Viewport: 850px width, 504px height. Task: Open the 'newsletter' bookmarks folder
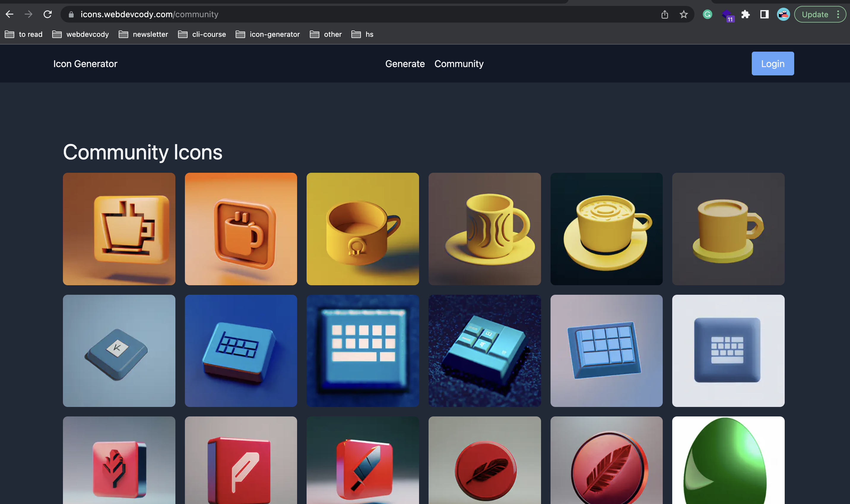coord(143,34)
